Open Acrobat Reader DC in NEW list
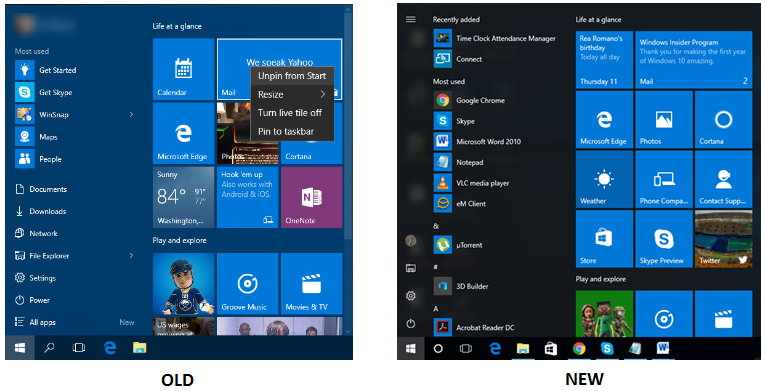 pos(474,328)
